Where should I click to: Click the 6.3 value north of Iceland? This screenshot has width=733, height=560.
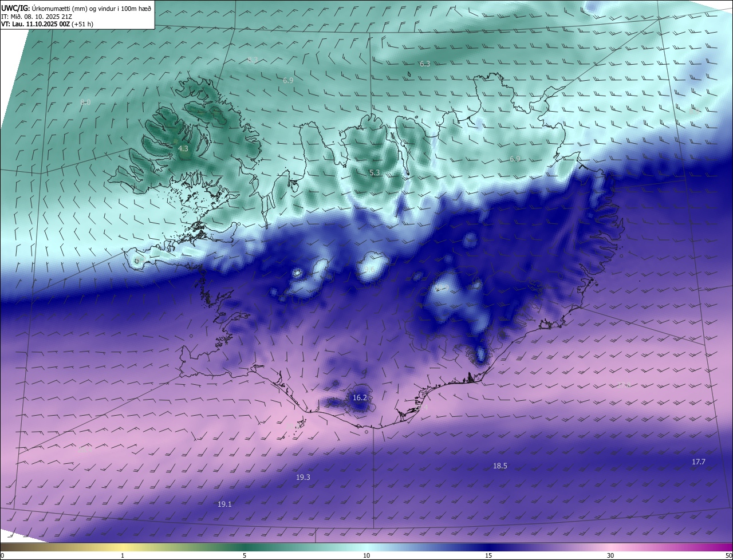click(x=425, y=64)
